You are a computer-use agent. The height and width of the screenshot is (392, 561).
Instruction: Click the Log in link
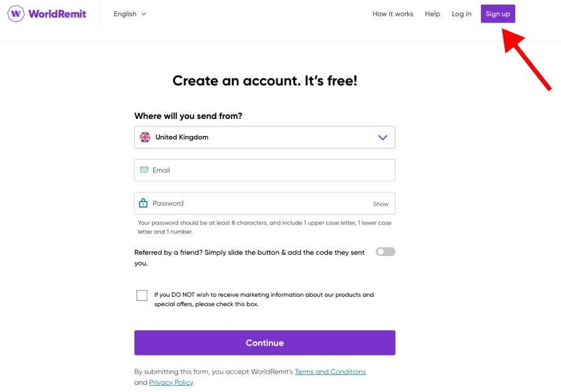[x=462, y=14]
